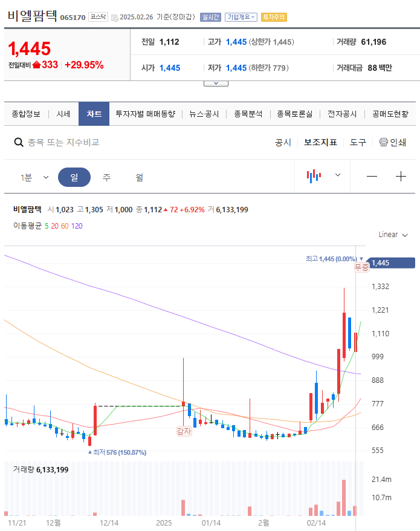This screenshot has width=420, height=531.
Task: Click the 비엘팜텍 chart legend name
Action: (x=27, y=210)
